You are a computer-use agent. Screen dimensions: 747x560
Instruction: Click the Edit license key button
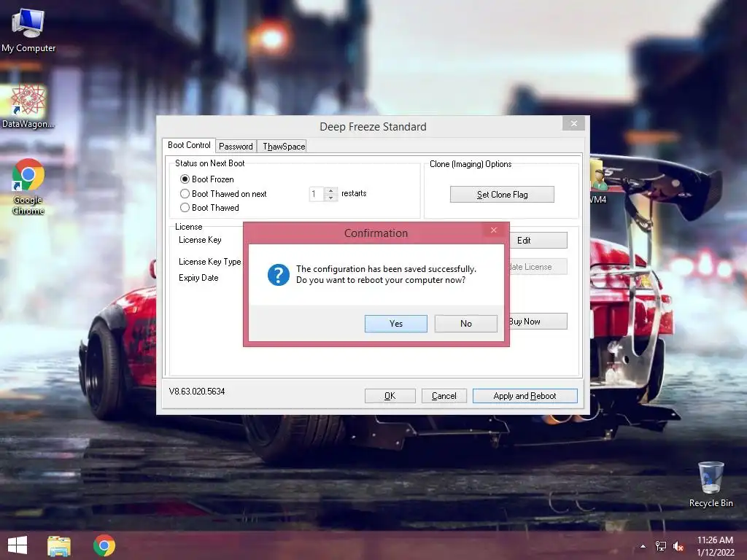click(538, 240)
